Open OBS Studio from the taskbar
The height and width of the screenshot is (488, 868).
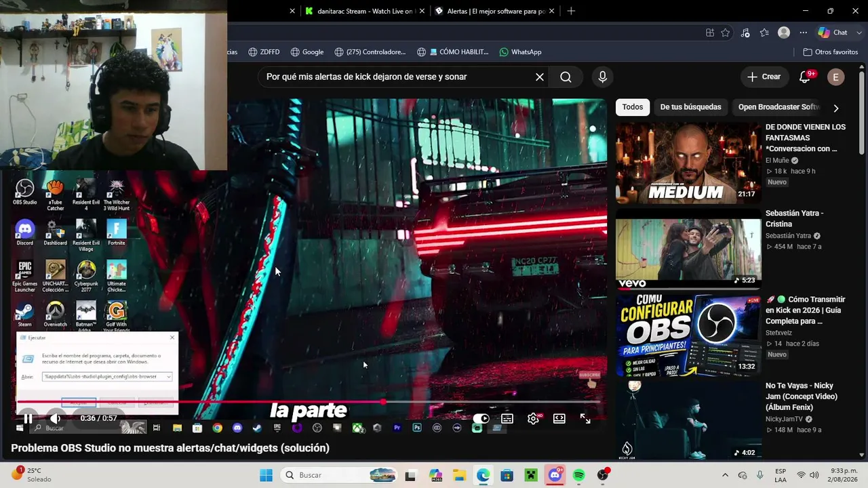coord(603,475)
